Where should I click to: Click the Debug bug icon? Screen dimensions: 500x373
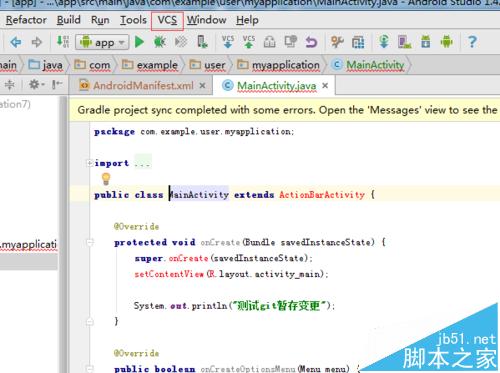[160, 42]
